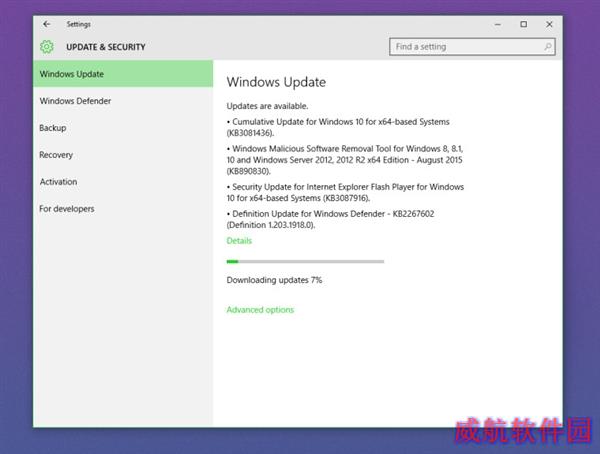Click 'Updates are available.' text
This screenshot has width=600, height=454.
click(267, 106)
